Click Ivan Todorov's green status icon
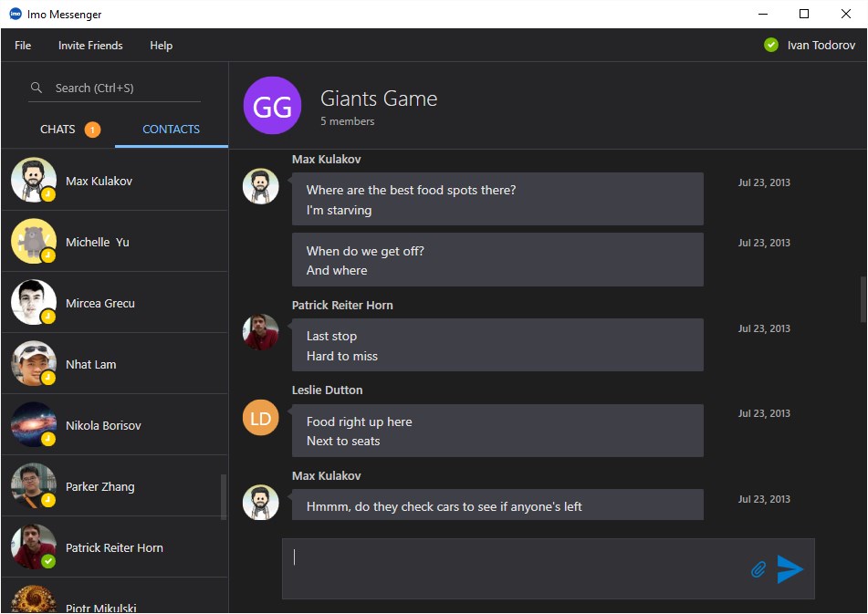This screenshot has width=868, height=614. (769, 44)
